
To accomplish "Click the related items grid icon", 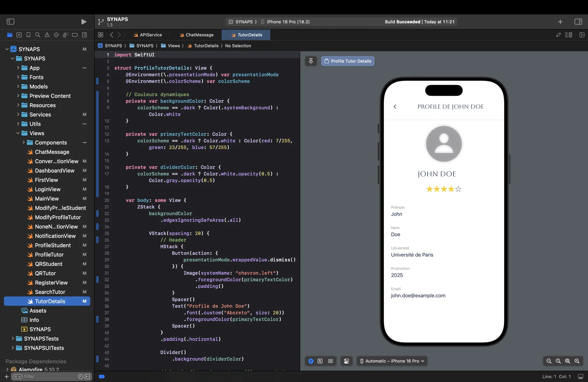I will (100, 35).
